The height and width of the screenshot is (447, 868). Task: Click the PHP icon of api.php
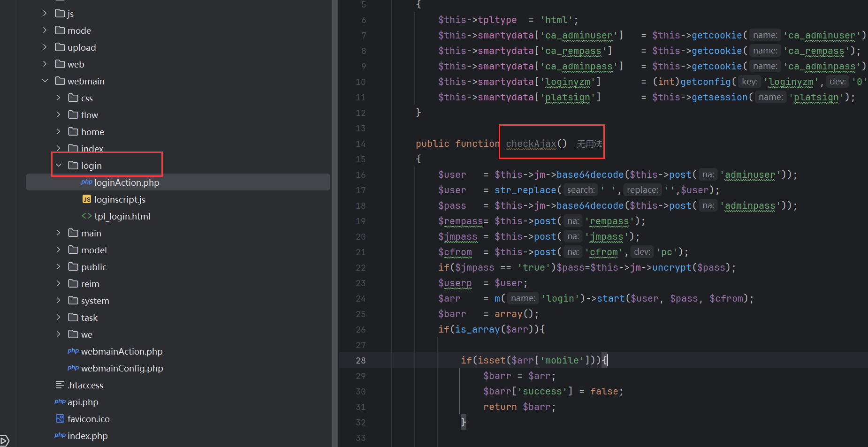[x=60, y=402]
